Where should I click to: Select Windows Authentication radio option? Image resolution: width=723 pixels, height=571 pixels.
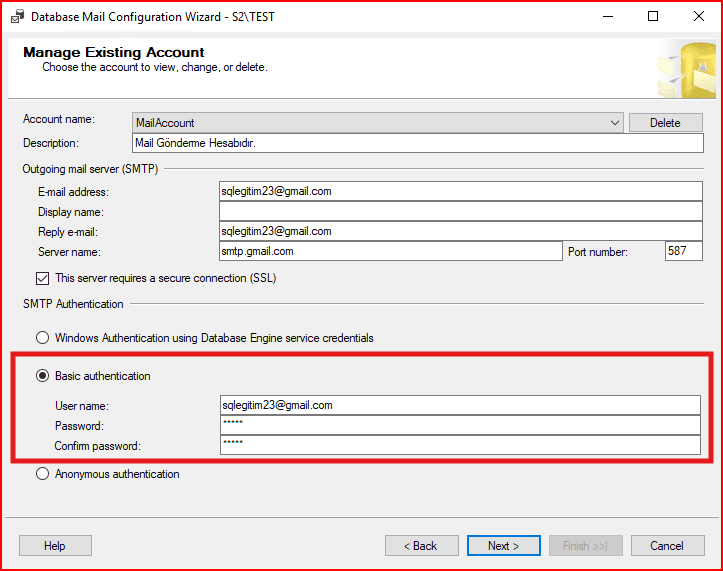tap(43, 338)
